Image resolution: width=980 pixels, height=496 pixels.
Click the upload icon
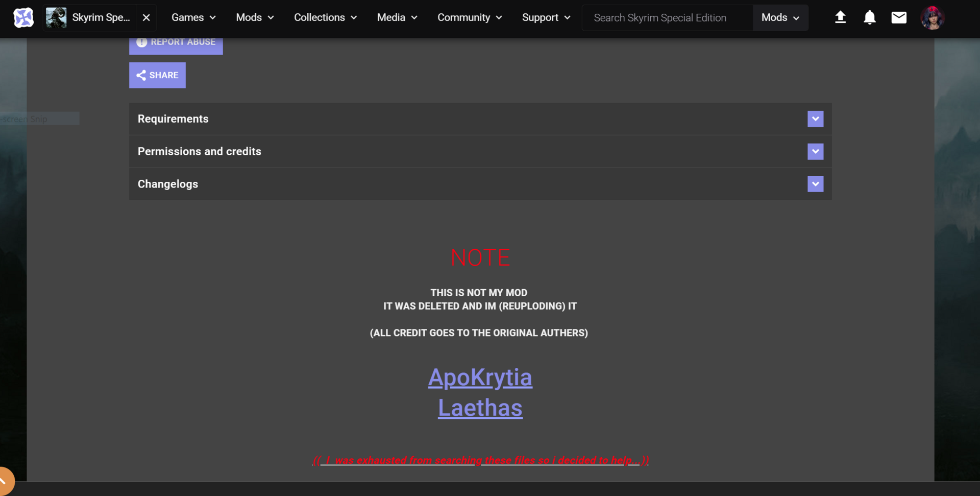point(840,18)
